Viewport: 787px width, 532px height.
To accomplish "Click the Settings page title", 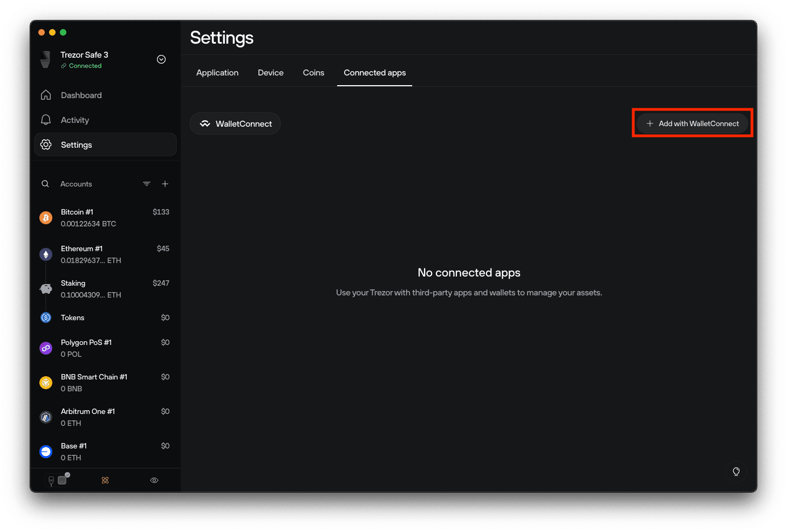I will click(222, 38).
